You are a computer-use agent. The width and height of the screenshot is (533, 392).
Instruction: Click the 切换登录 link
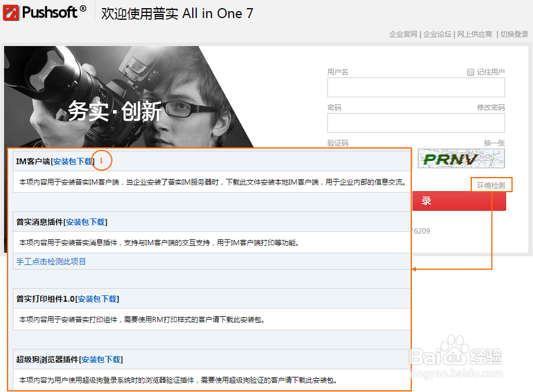(x=514, y=34)
